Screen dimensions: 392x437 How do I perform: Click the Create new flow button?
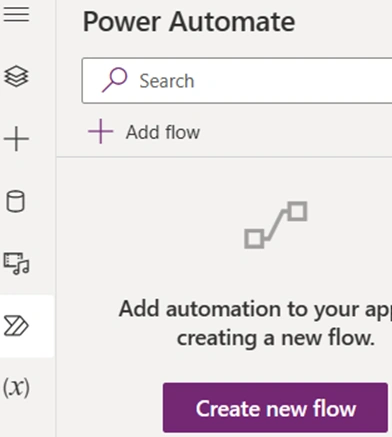click(275, 408)
